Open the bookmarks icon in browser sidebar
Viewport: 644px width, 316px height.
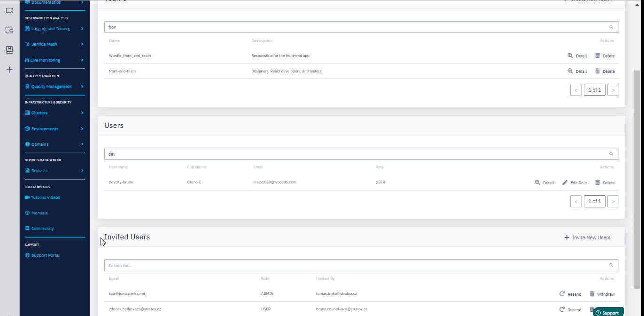pyautogui.click(x=9, y=50)
